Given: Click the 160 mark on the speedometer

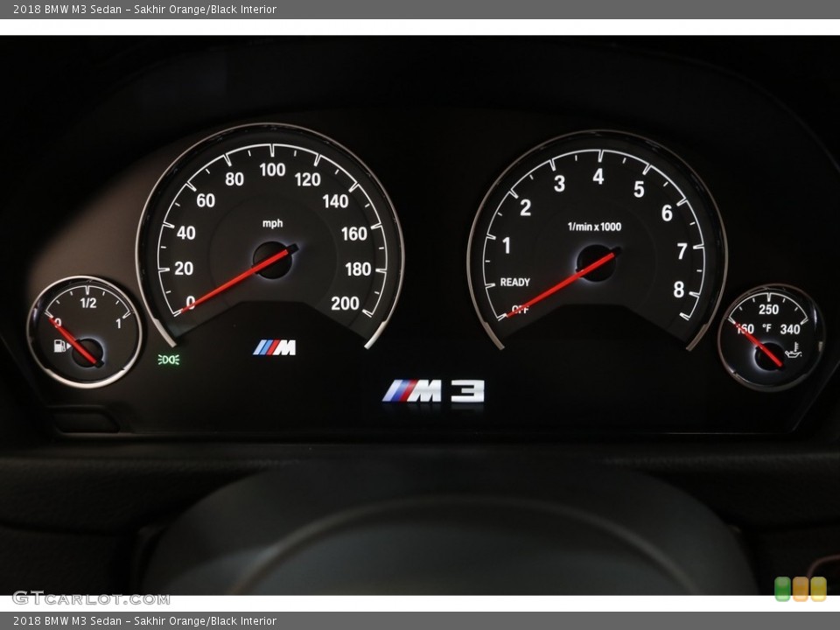Looking at the screenshot, I should coord(354,234).
